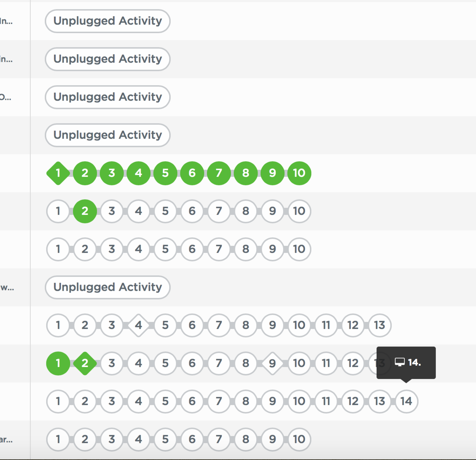Open the Unplugged Activity directly above the green row
The image size is (476, 460).
(108, 135)
